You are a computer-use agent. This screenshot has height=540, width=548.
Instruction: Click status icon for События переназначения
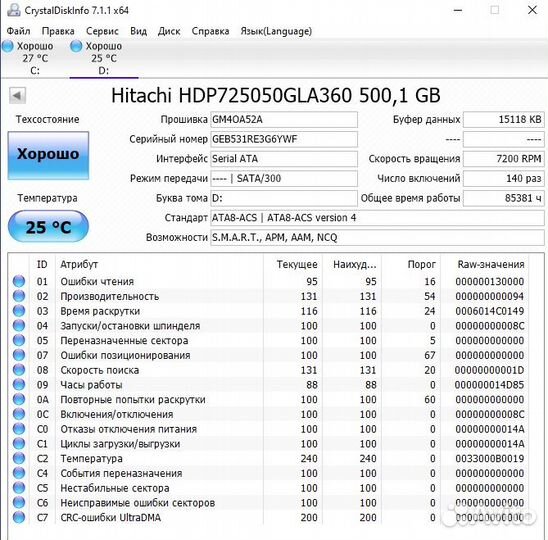click(x=19, y=473)
